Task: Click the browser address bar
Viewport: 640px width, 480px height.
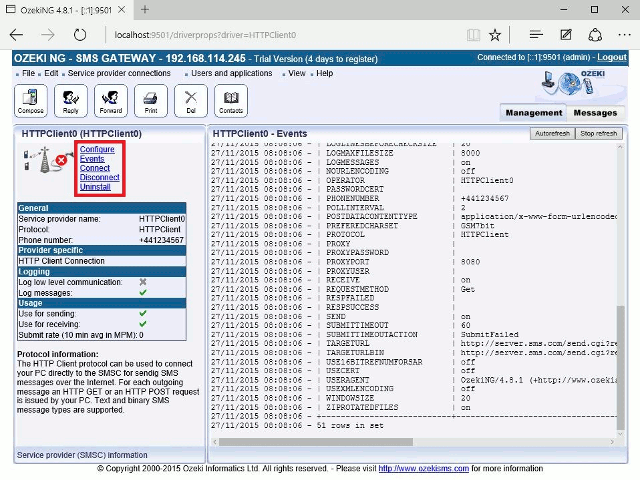Action: pyautogui.click(x=286, y=35)
